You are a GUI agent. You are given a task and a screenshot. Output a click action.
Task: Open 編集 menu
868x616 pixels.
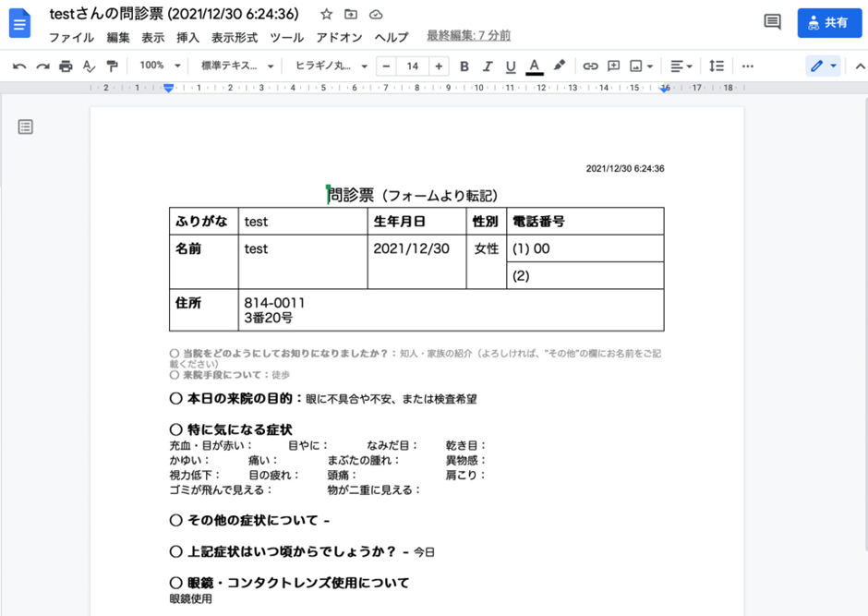[x=118, y=38]
